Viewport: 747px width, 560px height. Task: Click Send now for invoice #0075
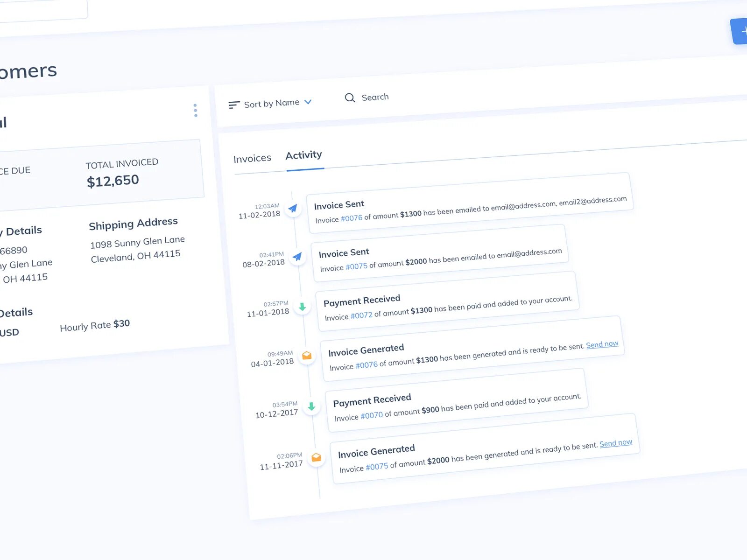(x=616, y=443)
